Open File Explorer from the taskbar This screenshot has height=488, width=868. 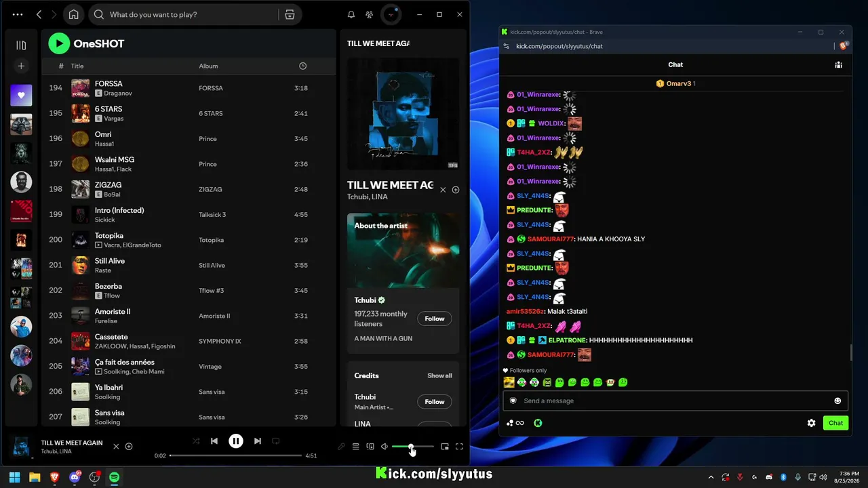(x=35, y=477)
